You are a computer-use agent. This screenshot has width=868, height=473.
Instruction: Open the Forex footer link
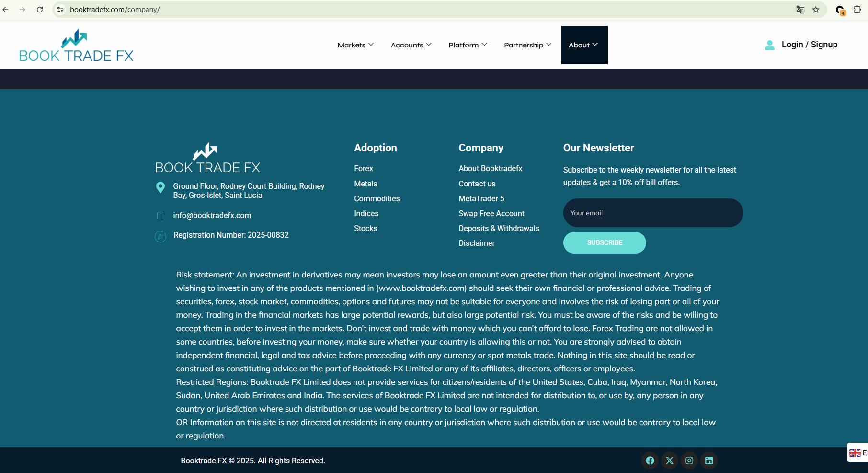pyautogui.click(x=364, y=169)
